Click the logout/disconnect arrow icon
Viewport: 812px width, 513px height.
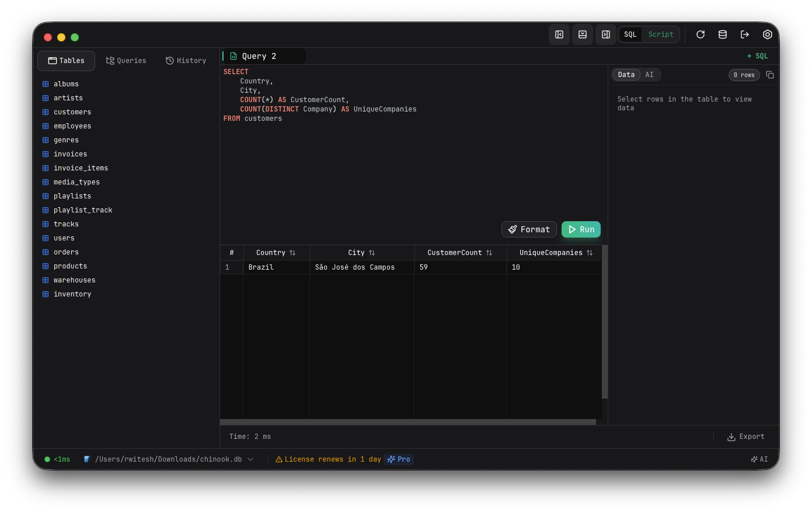point(744,34)
